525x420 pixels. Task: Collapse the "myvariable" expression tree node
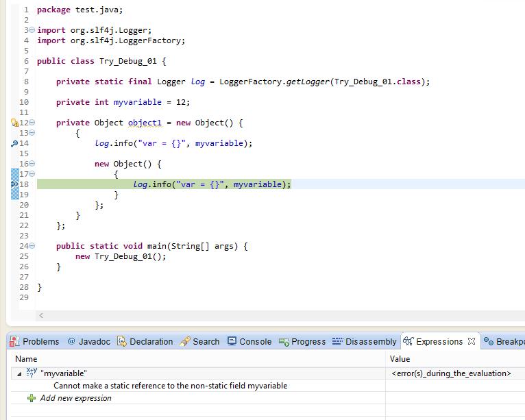(x=19, y=374)
